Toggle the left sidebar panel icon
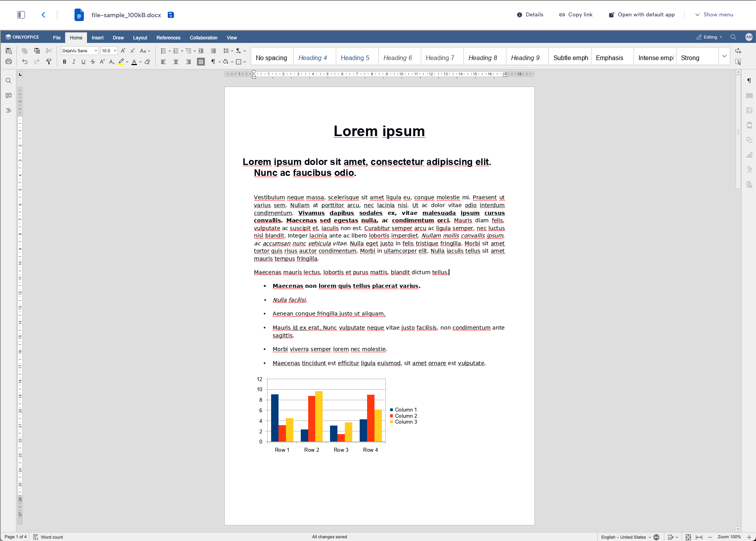 [21, 15]
